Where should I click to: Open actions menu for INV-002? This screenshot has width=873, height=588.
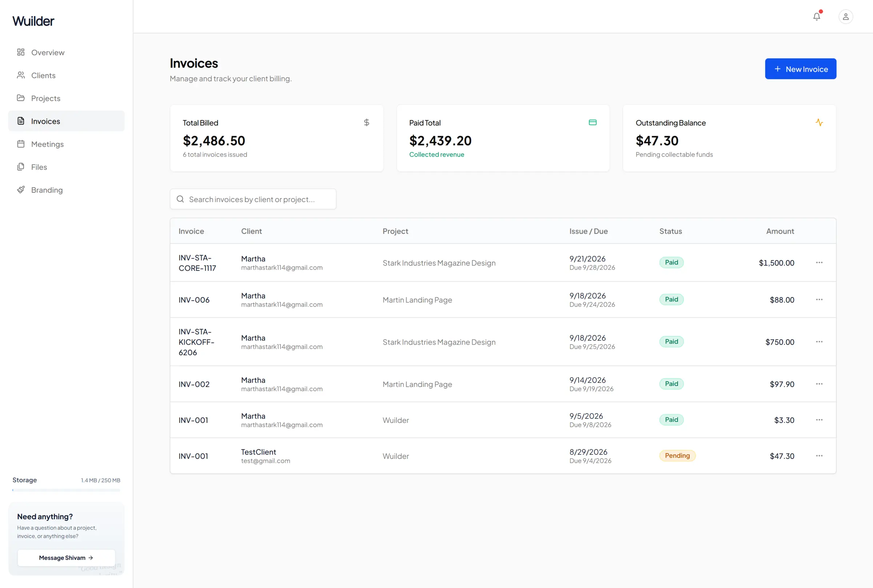click(819, 384)
